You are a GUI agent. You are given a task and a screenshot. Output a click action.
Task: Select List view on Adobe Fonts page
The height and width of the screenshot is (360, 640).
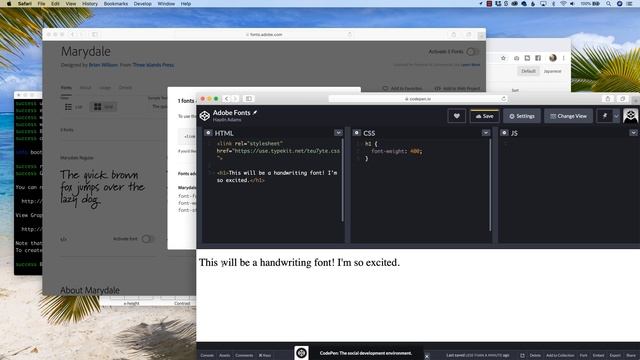tap(74, 107)
